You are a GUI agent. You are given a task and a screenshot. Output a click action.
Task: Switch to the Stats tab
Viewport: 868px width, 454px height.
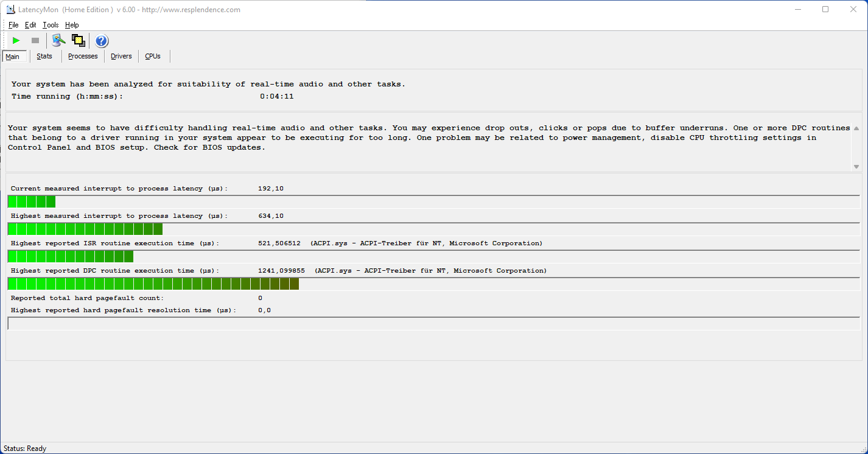point(44,57)
